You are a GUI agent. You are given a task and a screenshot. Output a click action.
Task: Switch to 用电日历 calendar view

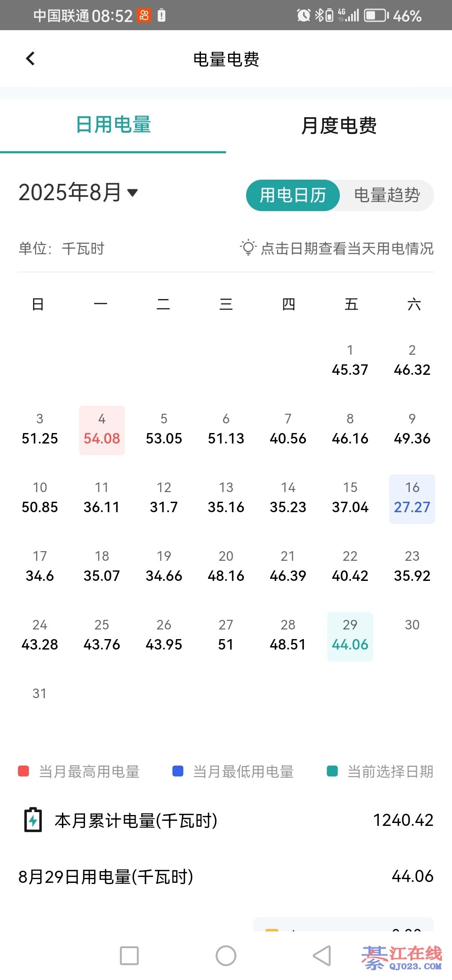point(293,195)
